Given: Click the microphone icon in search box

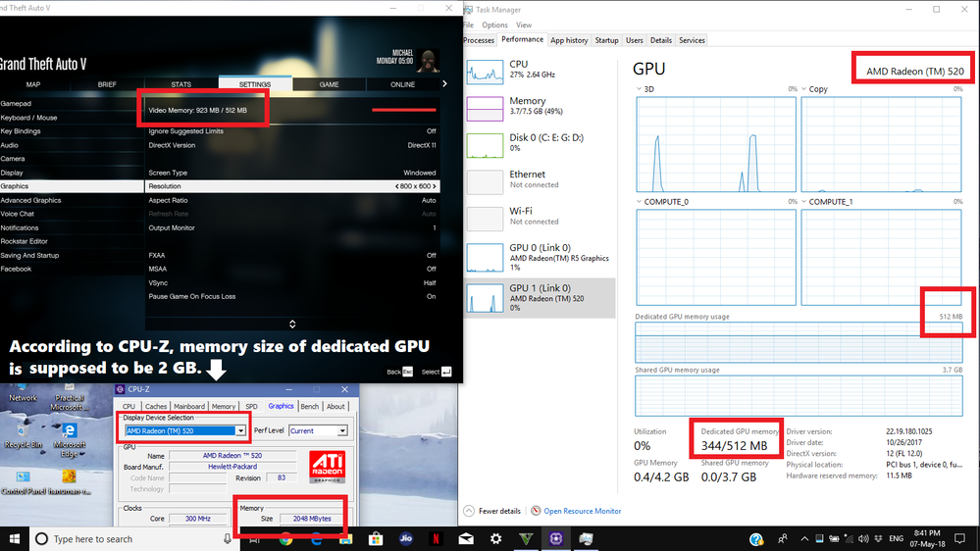Looking at the screenshot, I should point(227,538).
